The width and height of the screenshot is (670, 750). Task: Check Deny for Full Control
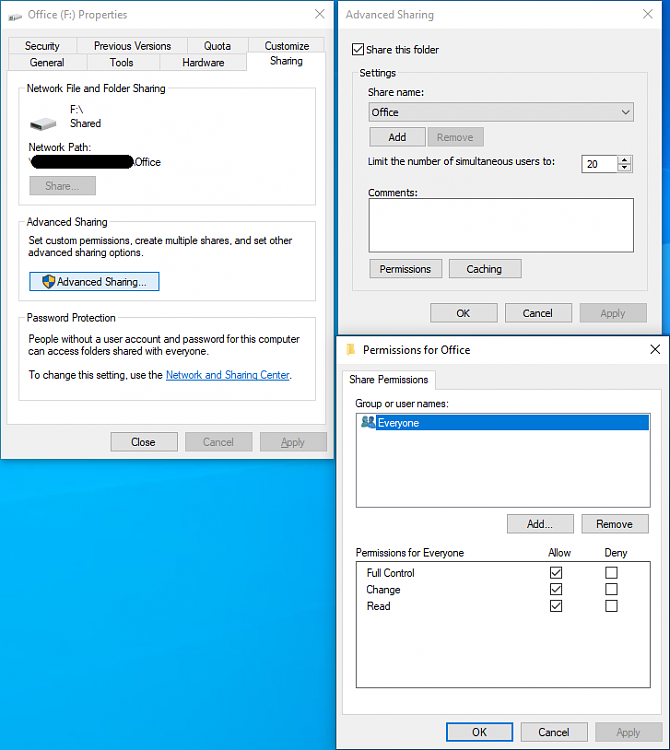point(611,573)
